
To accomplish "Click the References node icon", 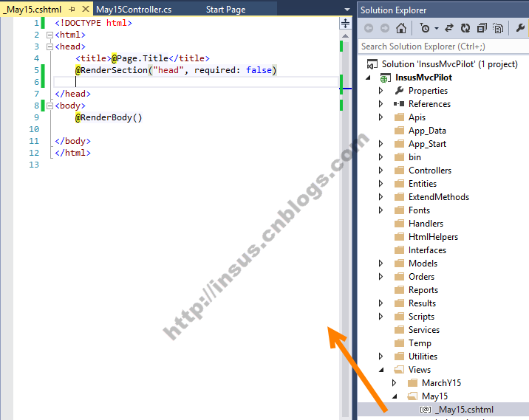I will click(x=399, y=104).
